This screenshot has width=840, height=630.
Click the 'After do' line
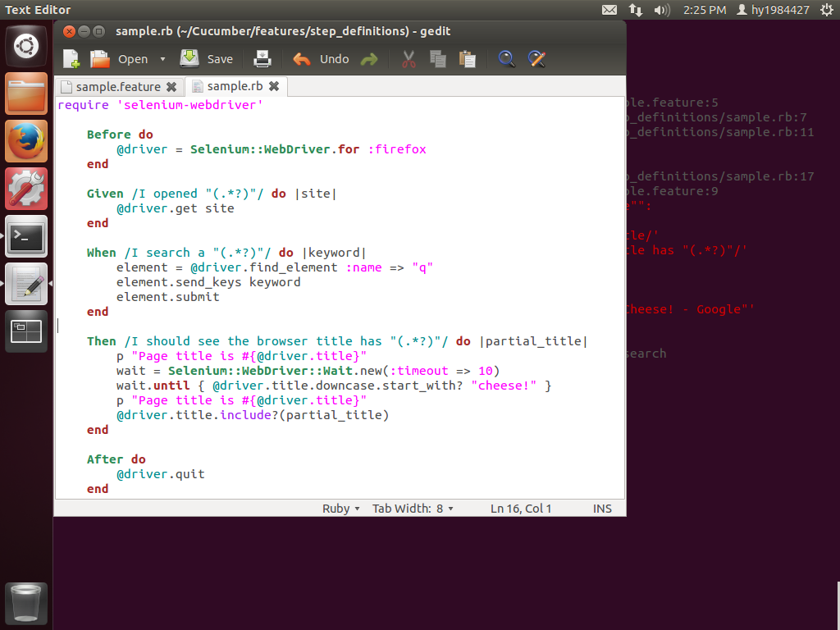coord(116,459)
